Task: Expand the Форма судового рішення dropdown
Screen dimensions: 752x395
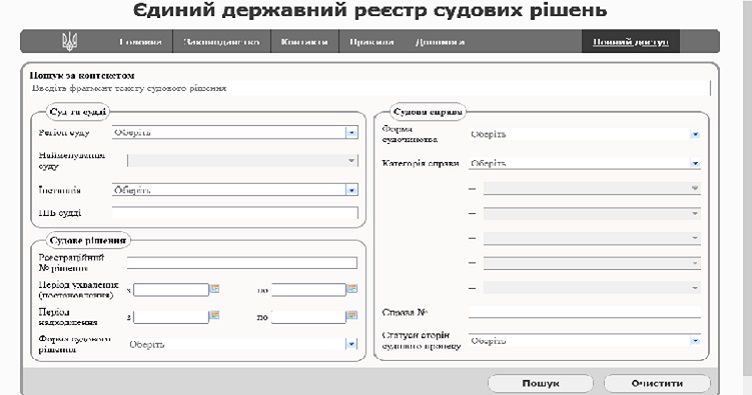Action: [x=352, y=344]
